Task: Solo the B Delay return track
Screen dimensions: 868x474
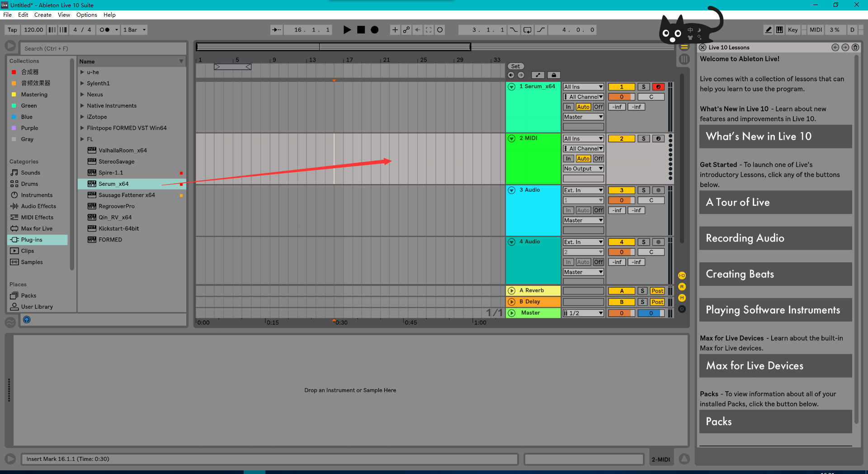Action: [x=642, y=302]
